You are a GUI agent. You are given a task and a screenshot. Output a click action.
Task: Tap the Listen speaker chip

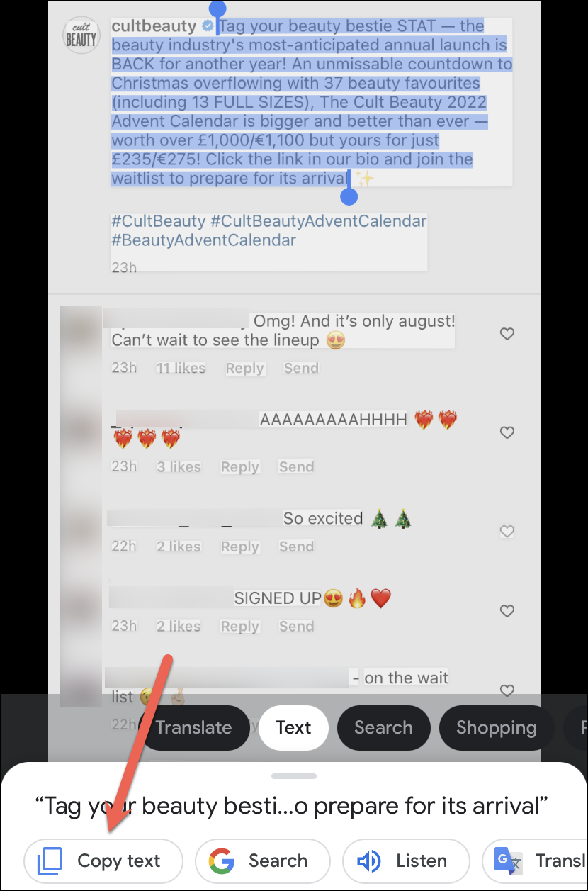point(406,861)
